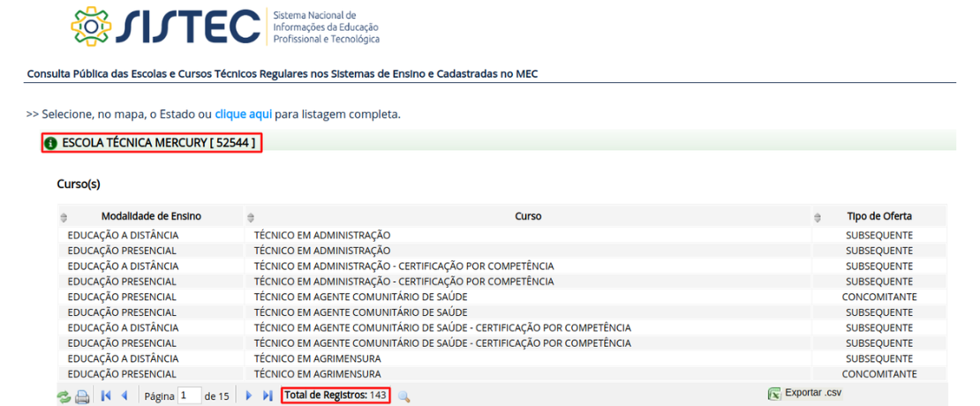
Task: Click the page title 'Consulta Pública das Escolas e Cursos Técnicos'
Action: [283, 74]
